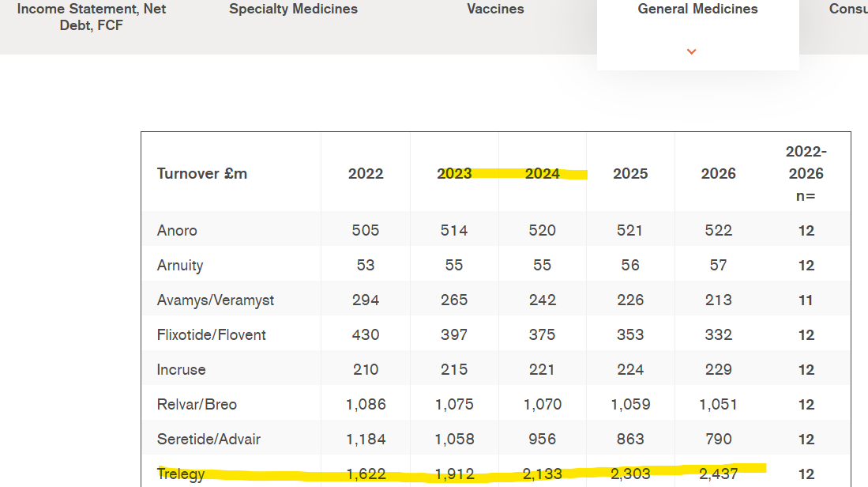Click Avamys/Veramyst n= value 11
Screen dimensions: 868x487
pyautogui.click(x=806, y=300)
